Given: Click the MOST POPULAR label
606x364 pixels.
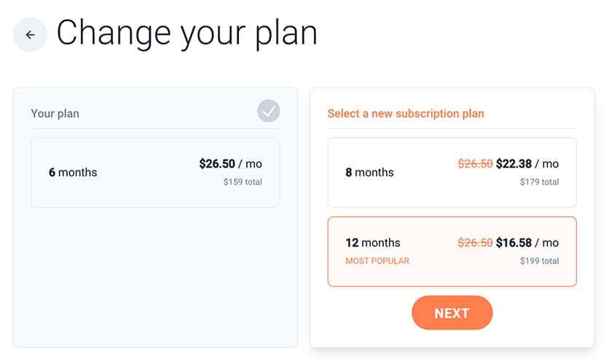Looking at the screenshot, I should (377, 261).
